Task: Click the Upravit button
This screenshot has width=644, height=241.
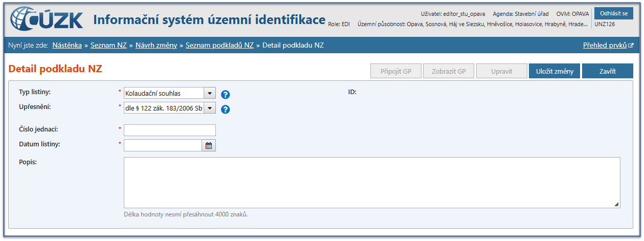Action: point(501,71)
